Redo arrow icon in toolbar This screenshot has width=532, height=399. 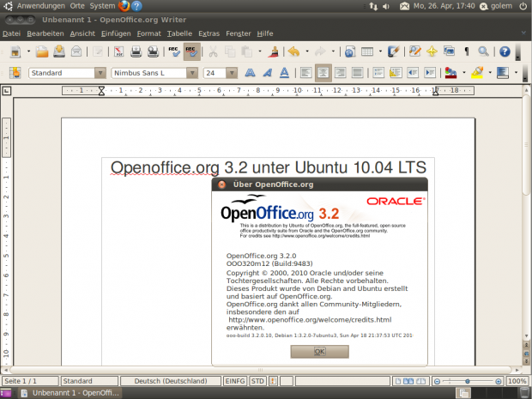pyautogui.click(x=320, y=51)
